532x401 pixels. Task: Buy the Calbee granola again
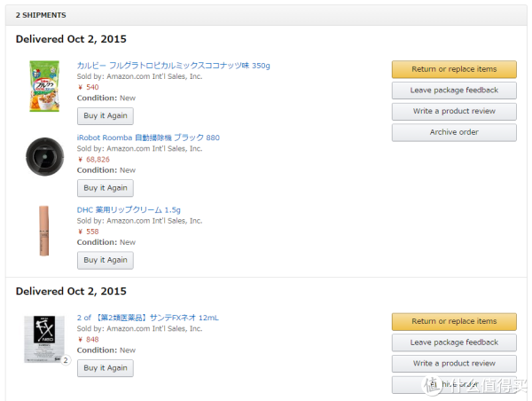click(106, 116)
